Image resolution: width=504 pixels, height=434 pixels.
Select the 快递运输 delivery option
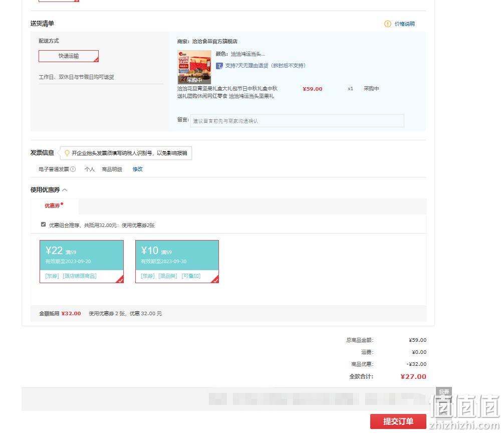(69, 56)
